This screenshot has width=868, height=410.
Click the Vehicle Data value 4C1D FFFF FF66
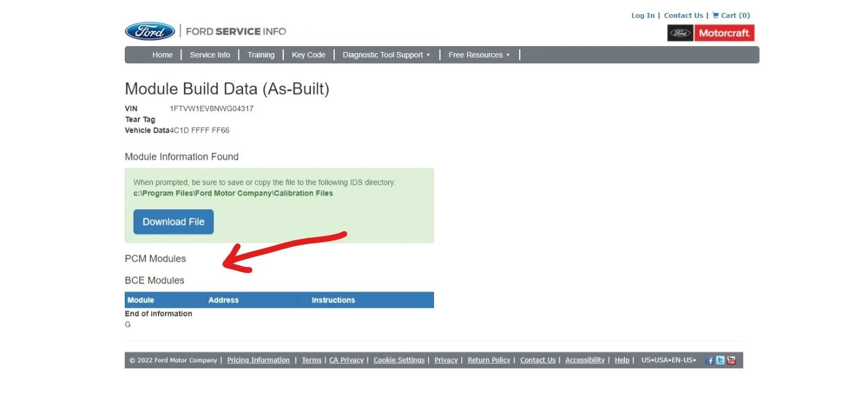200,130
